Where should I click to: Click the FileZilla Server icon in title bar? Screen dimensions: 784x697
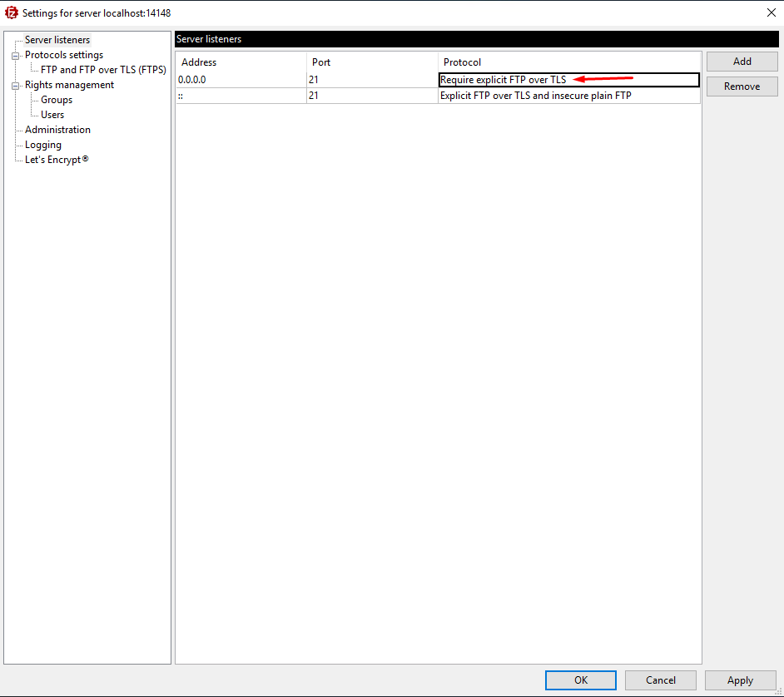click(x=12, y=12)
